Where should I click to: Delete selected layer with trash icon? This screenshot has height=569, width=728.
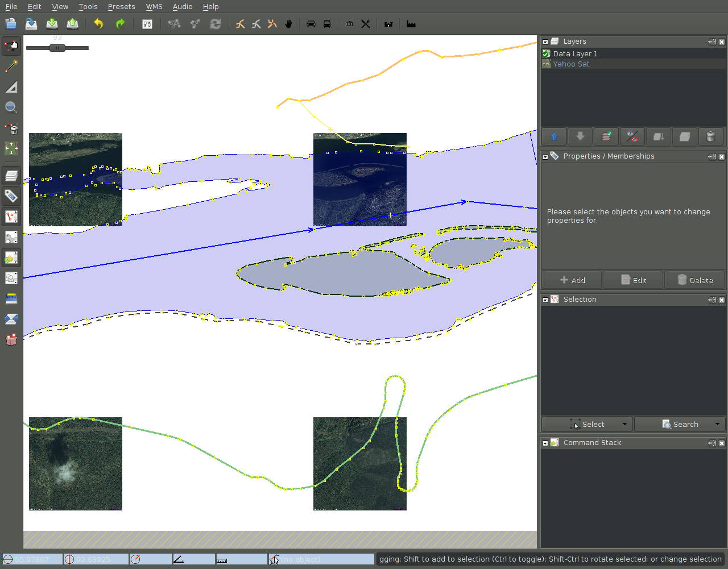coord(710,136)
